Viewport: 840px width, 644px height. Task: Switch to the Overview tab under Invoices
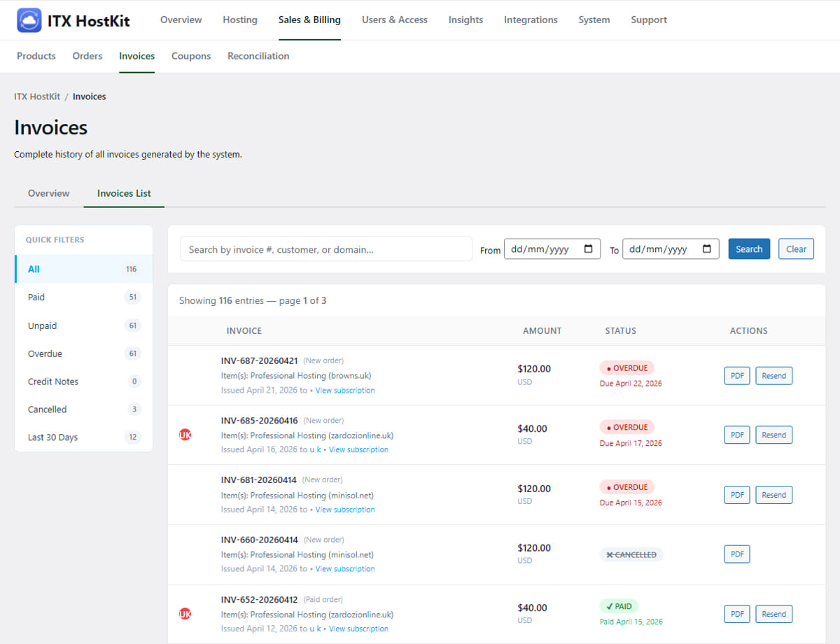click(x=48, y=193)
